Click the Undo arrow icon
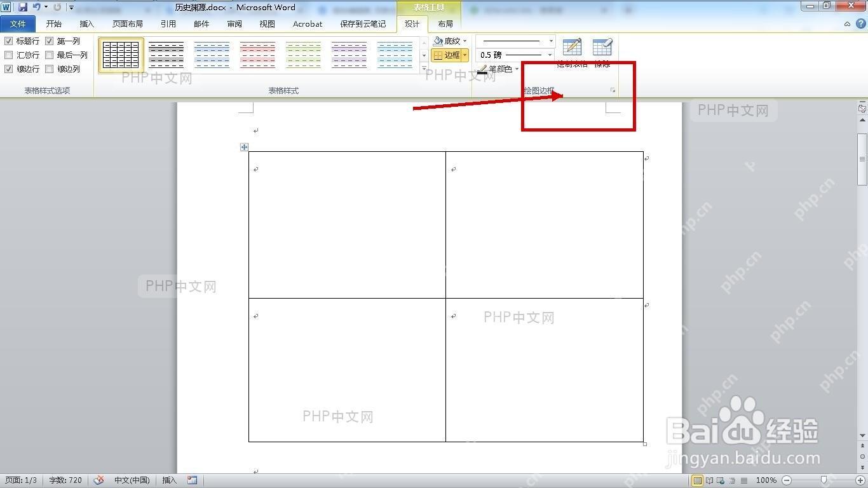 point(36,7)
